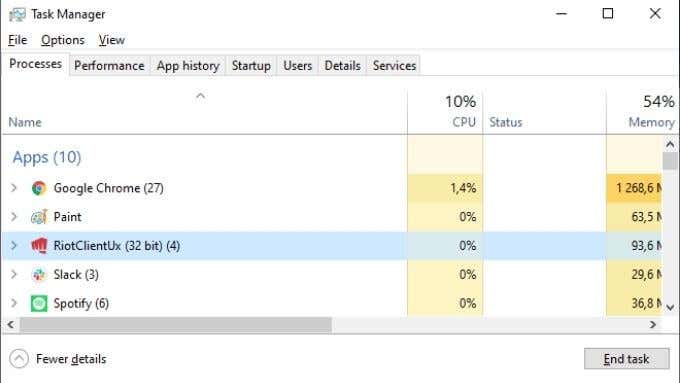Screen dimensions: 680x383
Task: Expand the Paint process group
Action: pyautogui.click(x=14, y=216)
